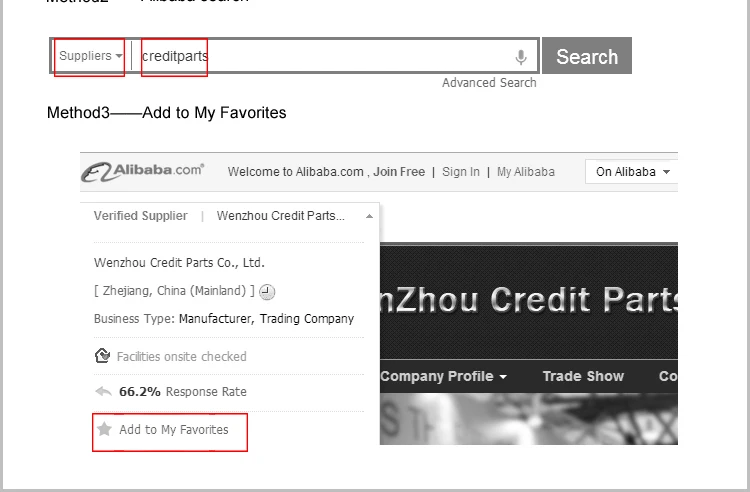Screen dimensions: 750x492
Task: Open the Trade Show tab
Action: tap(583, 376)
